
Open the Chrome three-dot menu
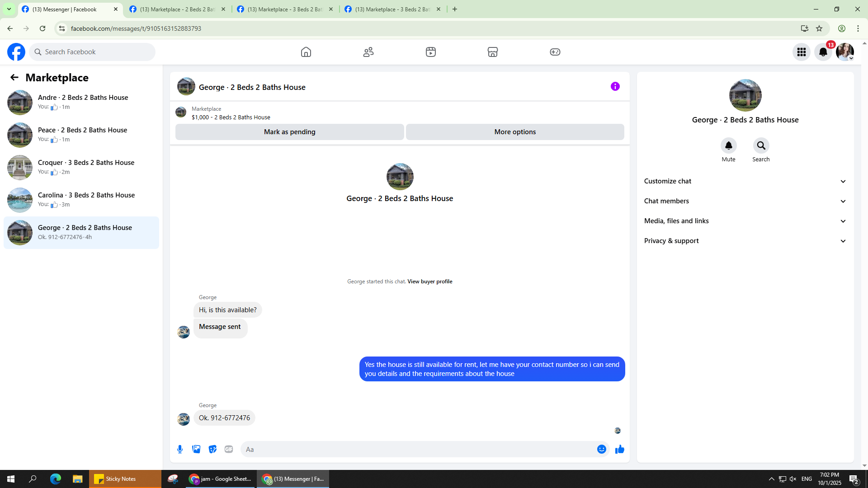[858, 28]
